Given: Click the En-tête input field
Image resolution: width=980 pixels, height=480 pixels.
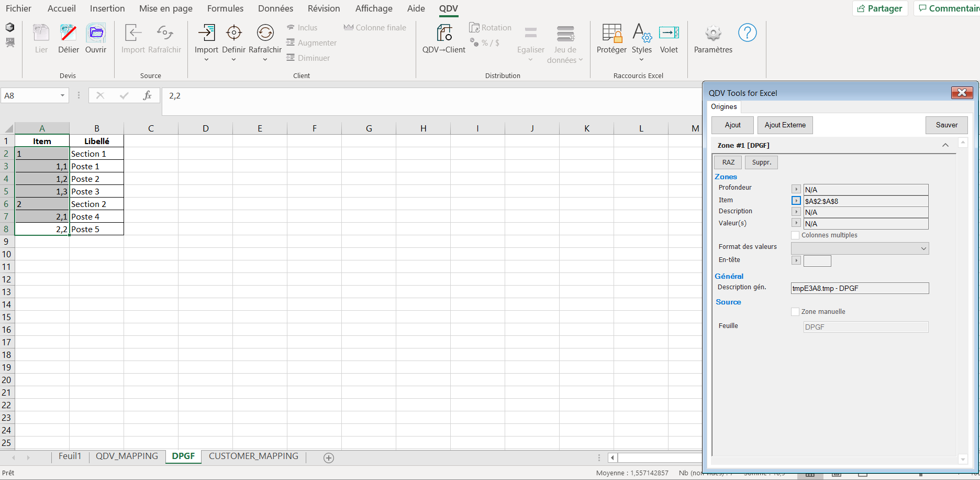Looking at the screenshot, I should [817, 261].
